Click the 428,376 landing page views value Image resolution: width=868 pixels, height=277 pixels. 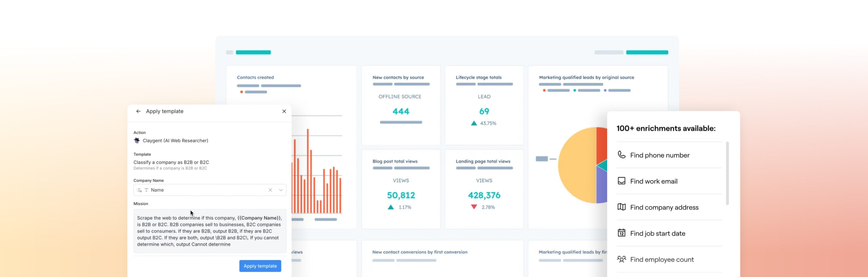pyautogui.click(x=484, y=195)
